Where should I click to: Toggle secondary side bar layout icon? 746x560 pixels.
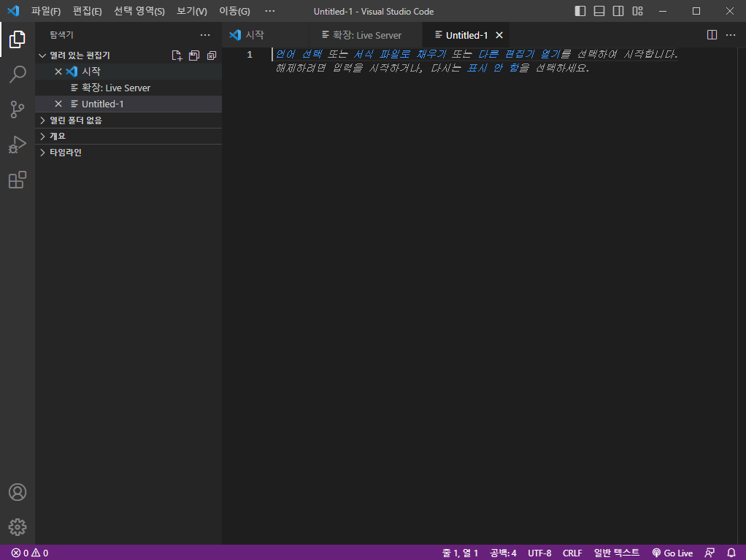pos(618,11)
